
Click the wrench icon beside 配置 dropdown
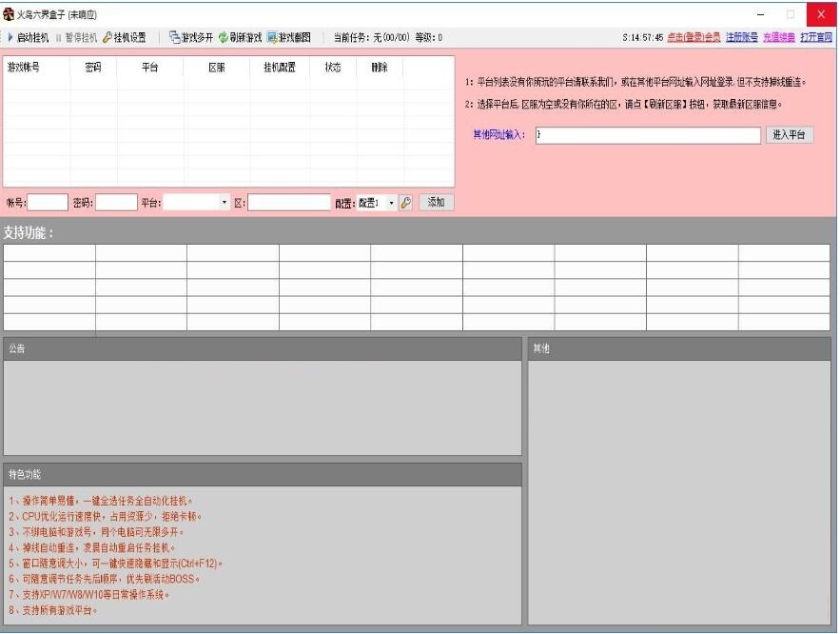pos(406,203)
